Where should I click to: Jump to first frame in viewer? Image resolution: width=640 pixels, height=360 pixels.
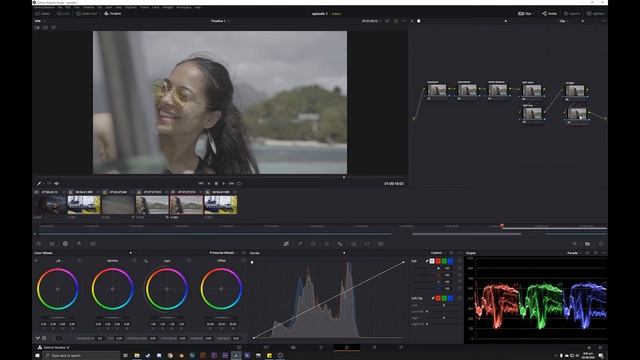click(x=201, y=184)
